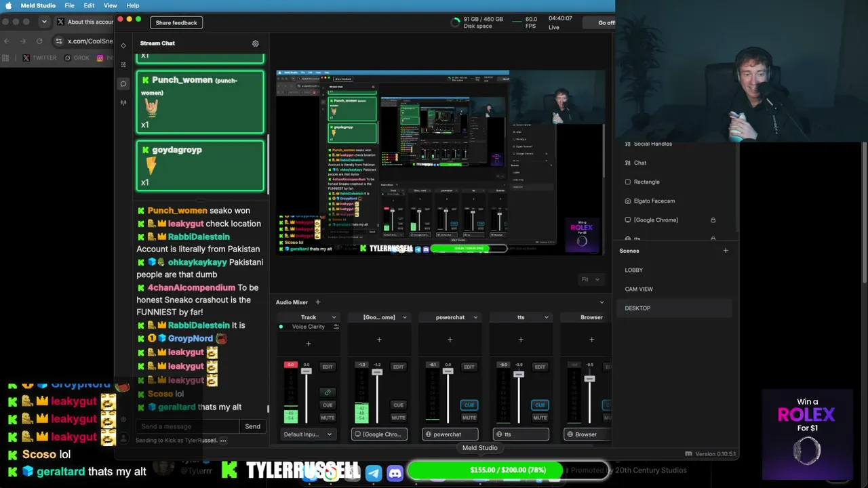
Task: Open the View menu
Action: [110, 5]
